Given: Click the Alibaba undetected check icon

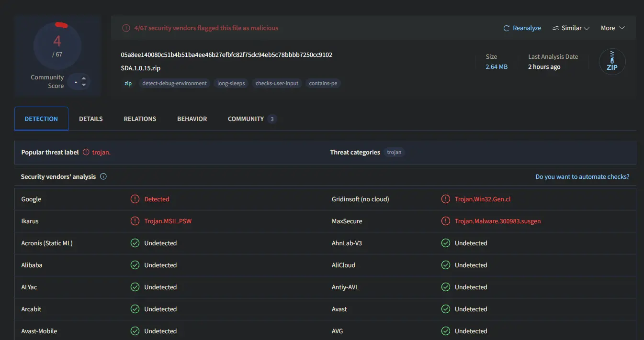Looking at the screenshot, I should coord(135,265).
